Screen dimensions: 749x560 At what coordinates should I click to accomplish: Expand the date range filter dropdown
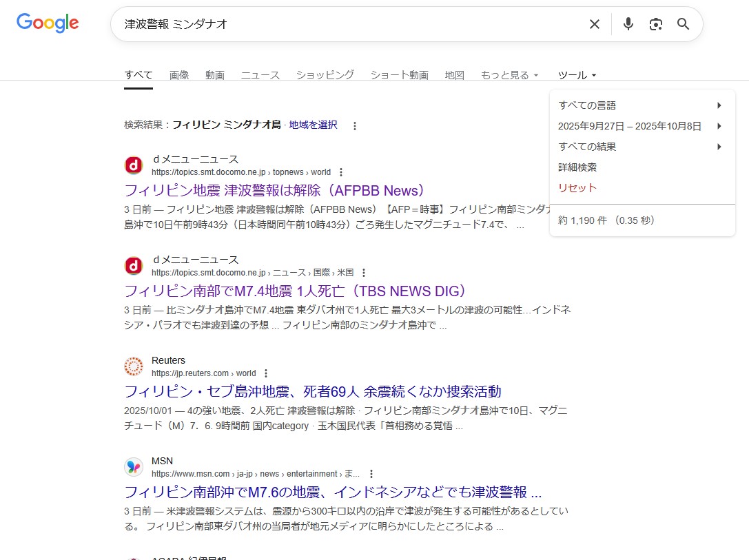click(x=639, y=126)
